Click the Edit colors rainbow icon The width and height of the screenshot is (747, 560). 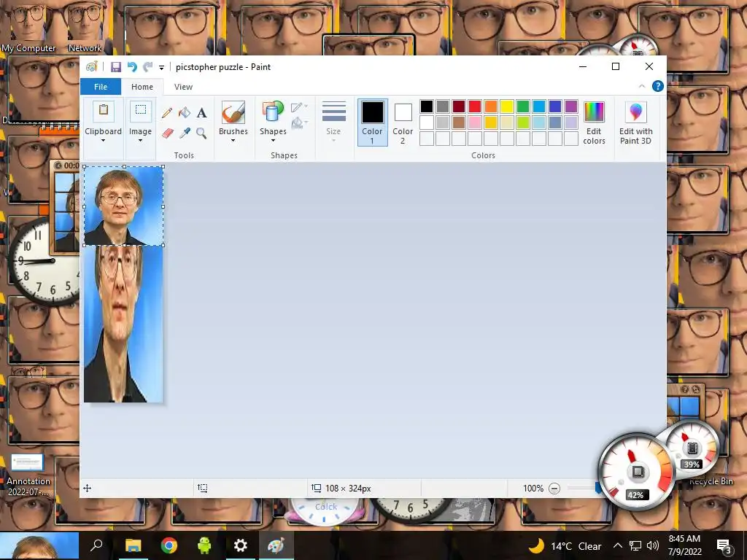tap(594, 112)
